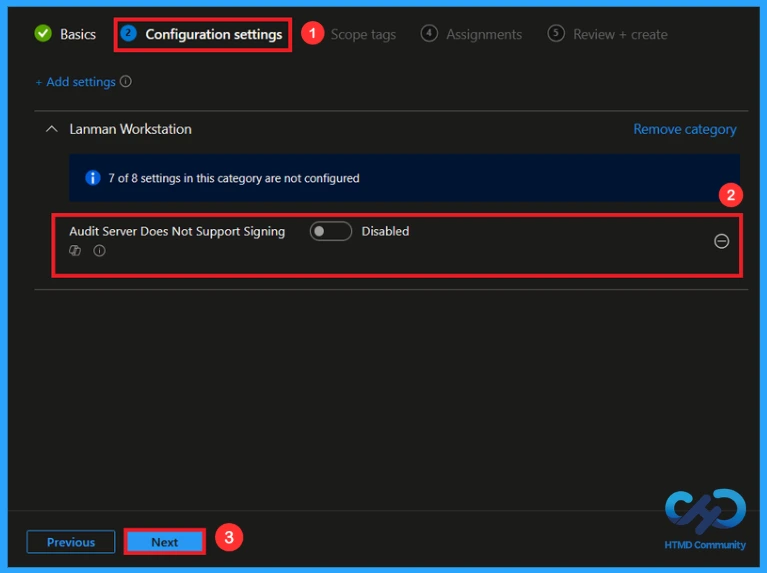
Task: Collapse the Lanman Workstation category
Action: point(51,129)
